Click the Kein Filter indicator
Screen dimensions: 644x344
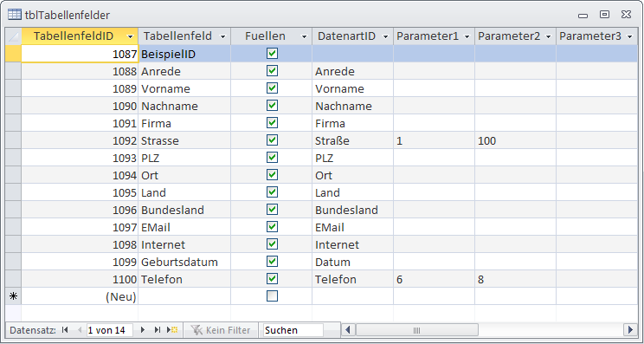point(221,330)
